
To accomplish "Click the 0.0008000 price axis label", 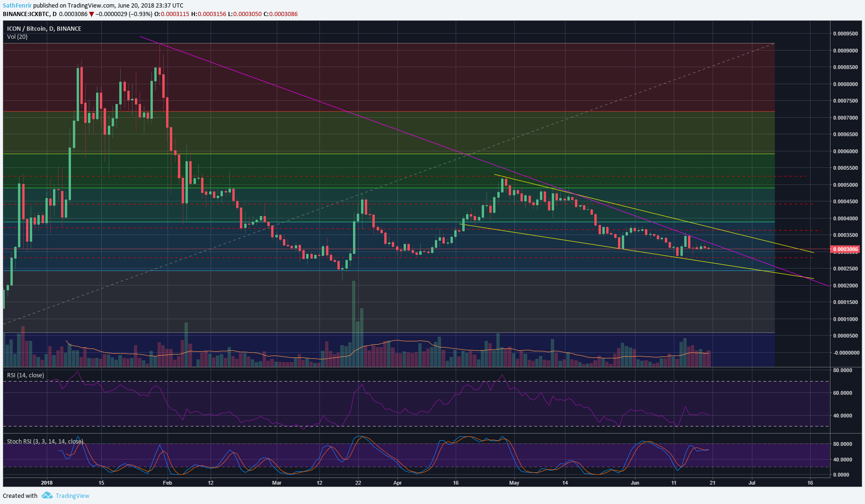I will click(x=845, y=84).
